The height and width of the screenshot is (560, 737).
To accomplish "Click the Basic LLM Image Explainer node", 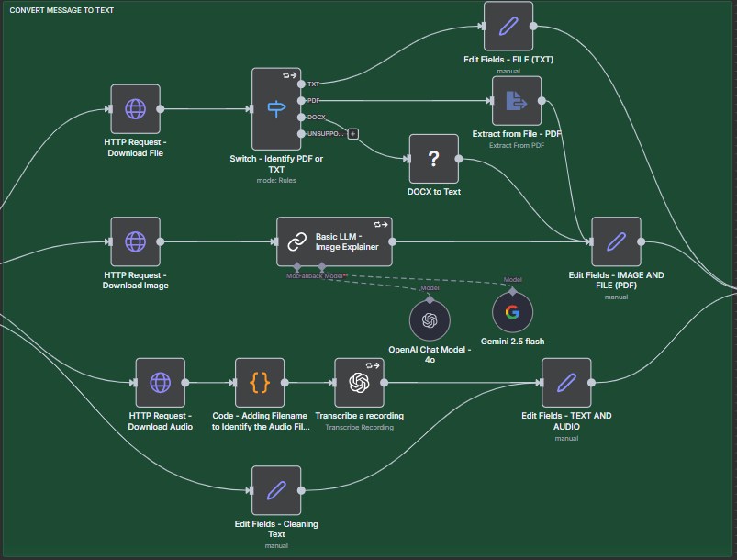I will pyautogui.click(x=334, y=241).
